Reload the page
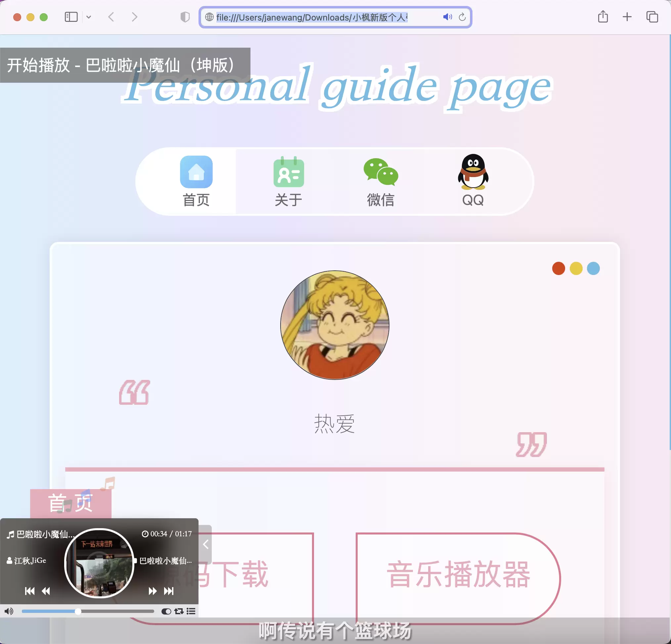This screenshot has width=671, height=644. (462, 17)
